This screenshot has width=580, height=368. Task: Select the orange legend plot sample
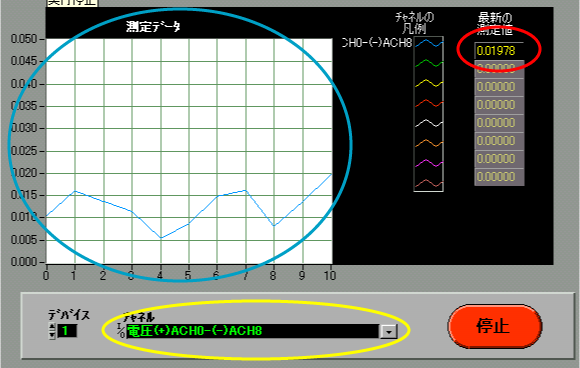pyautogui.click(x=428, y=143)
